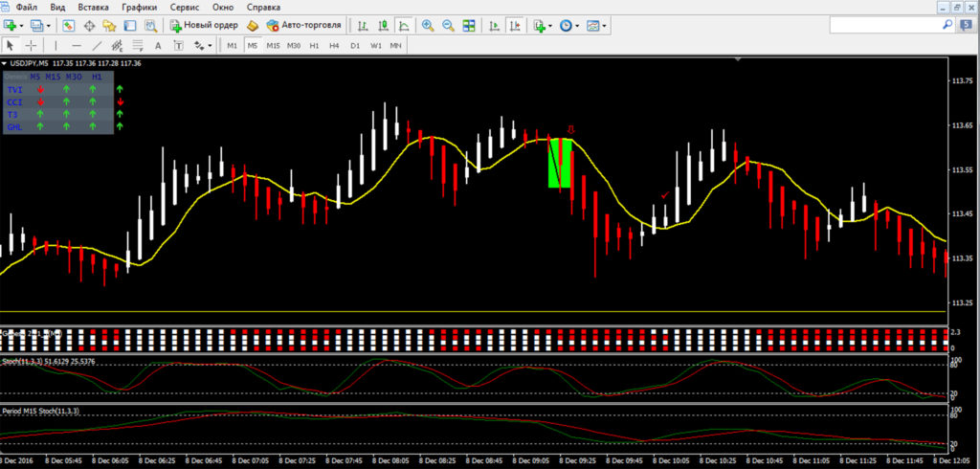The image size is (980, 469).
Task: Draw a vertical line tool
Action: (56, 46)
